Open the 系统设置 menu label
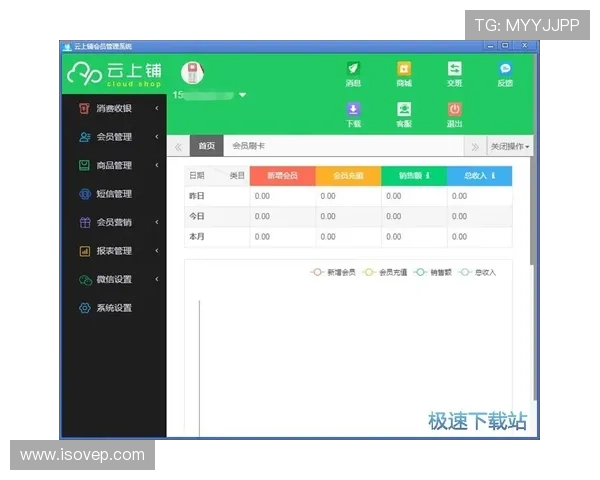The height and width of the screenshot is (480, 600). click(114, 308)
